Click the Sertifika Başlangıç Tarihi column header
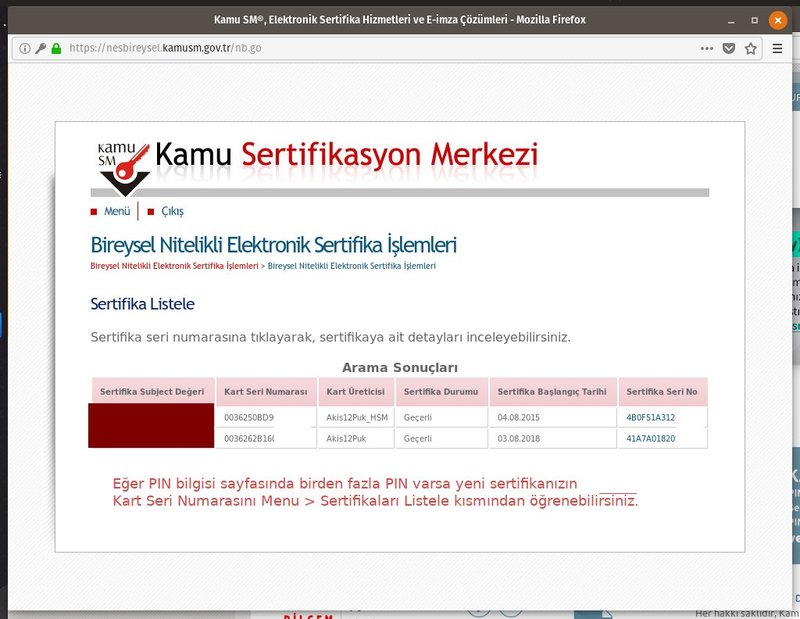 coord(551,391)
